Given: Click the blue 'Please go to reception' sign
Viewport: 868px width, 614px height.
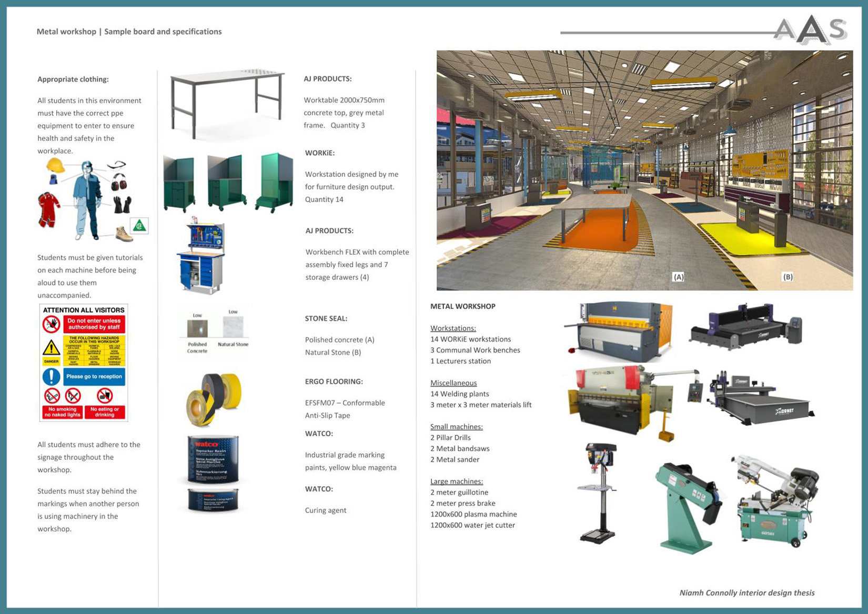Looking at the screenshot, I should tap(94, 377).
